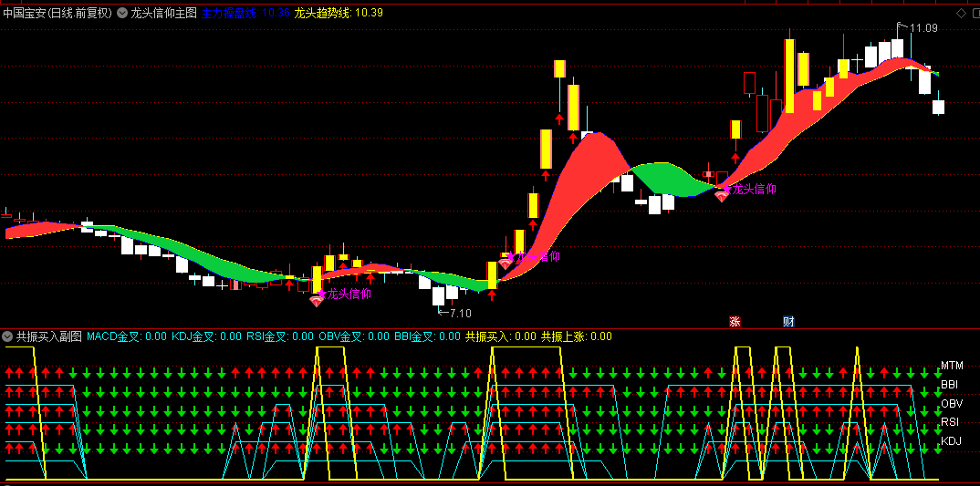This screenshot has height=486, width=980.
Task: Click the KDJ金叉: 0.00 readout
Action: coord(206,336)
